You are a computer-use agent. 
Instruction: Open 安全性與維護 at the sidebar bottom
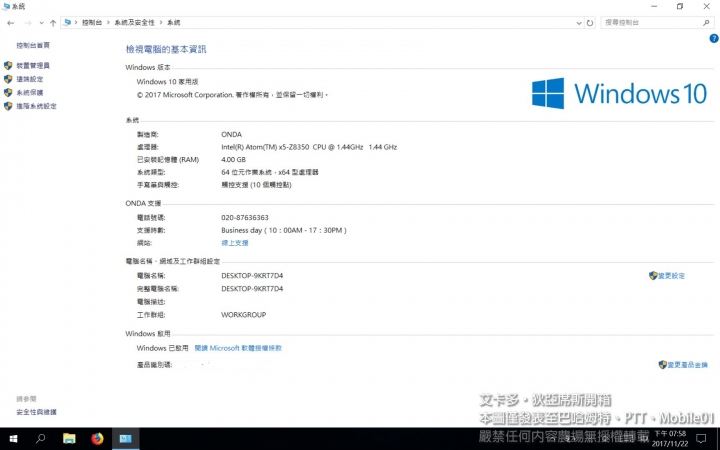pos(36,412)
